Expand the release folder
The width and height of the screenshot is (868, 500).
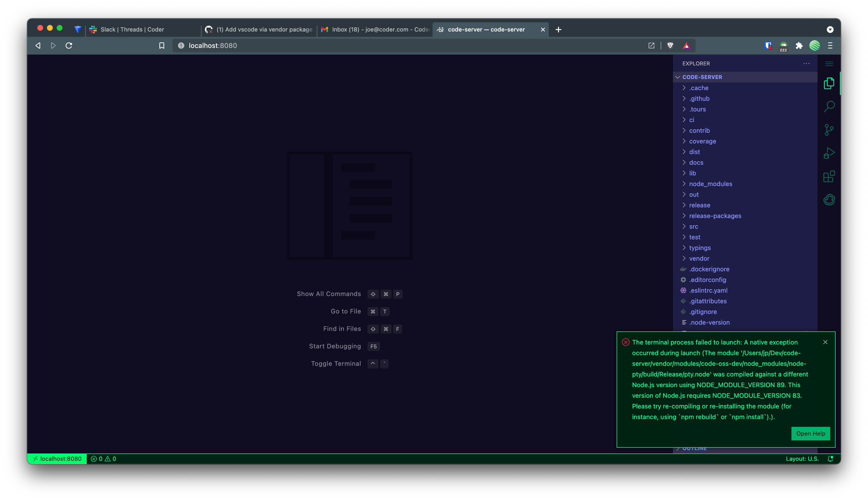pos(745,205)
